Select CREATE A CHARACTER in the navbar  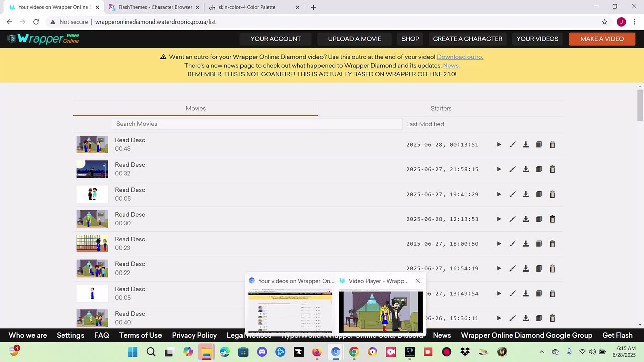coord(467,39)
